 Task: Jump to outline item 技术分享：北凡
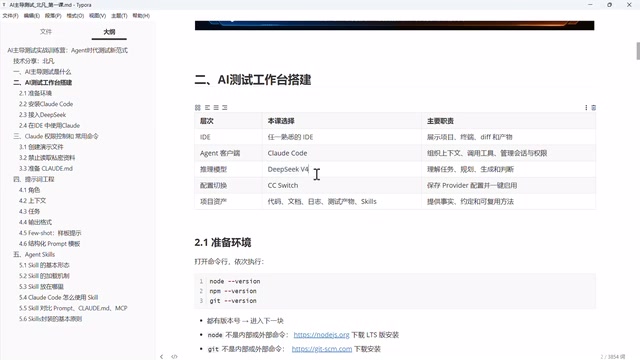coord(33,61)
